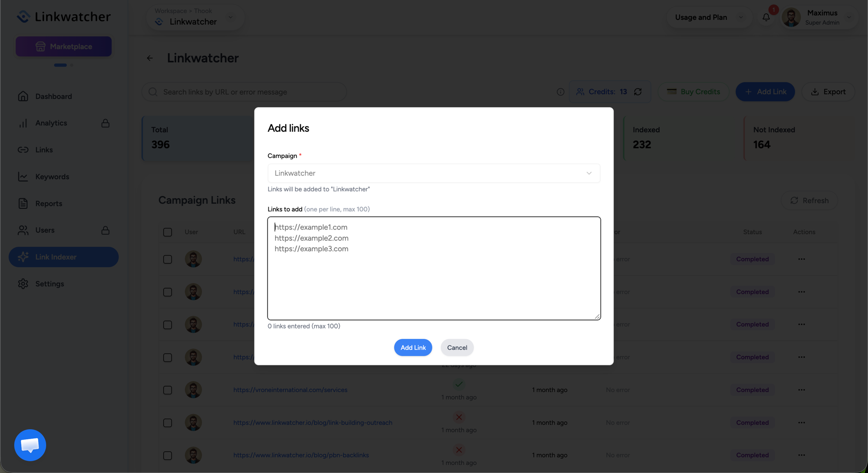Click the Link Indexer sparkle icon
The width and height of the screenshot is (868, 473).
[x=23, y=257]
